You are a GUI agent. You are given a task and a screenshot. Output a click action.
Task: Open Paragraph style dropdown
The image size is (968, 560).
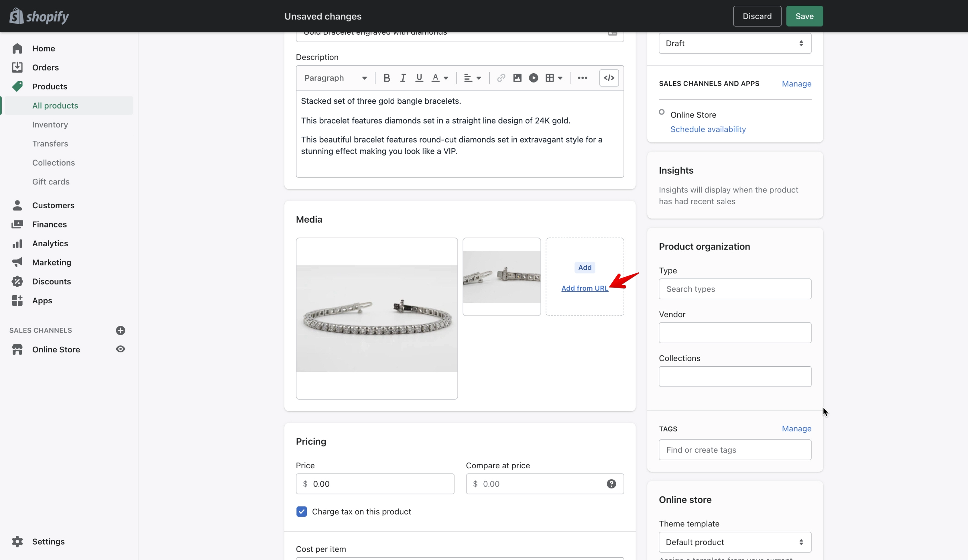coord(335,78)
